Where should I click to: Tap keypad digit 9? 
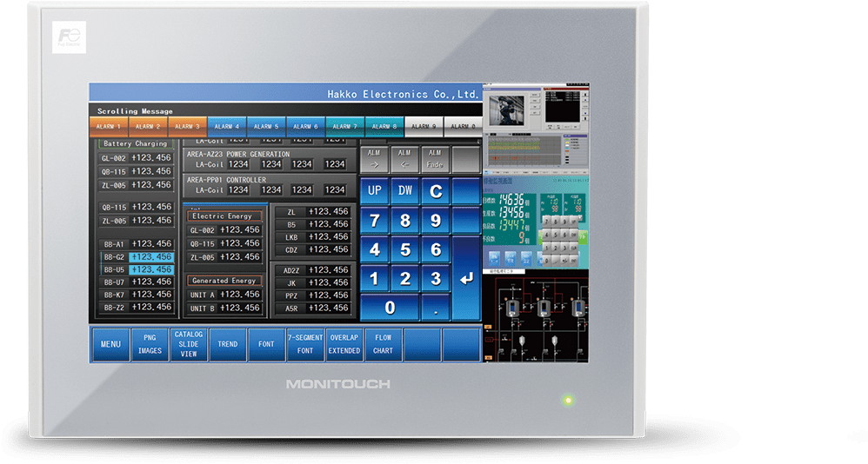coord(436,221)
